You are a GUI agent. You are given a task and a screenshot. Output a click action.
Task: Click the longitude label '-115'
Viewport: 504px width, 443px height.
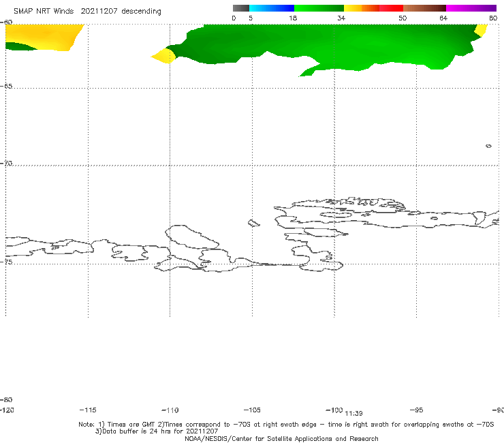(88, 410)
